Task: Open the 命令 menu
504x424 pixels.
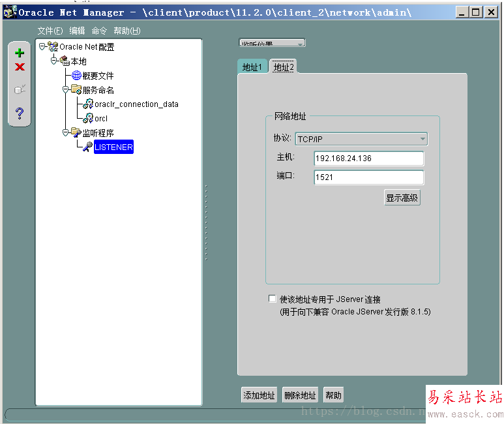Action: [99, 31]
